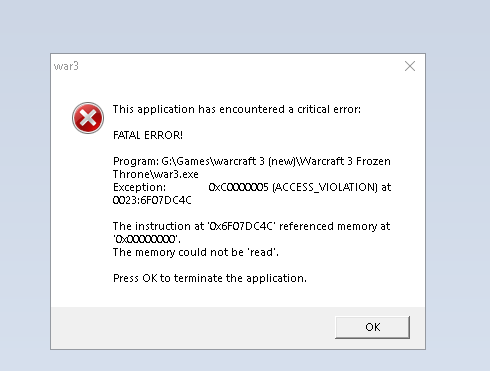Click the "memory could not be 'read'" line
Image resolution: width=490 pixels, height=371 pixels.
click(196, 252)
